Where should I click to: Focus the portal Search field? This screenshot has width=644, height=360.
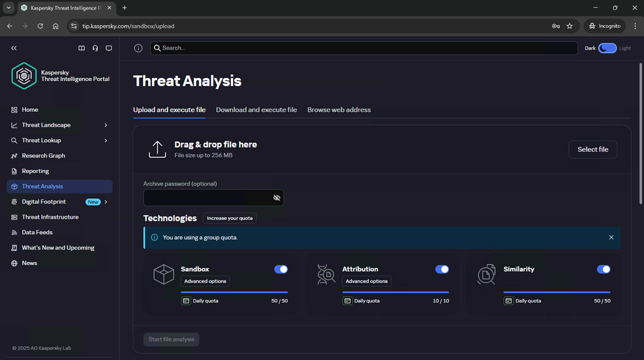pos(364,48)
